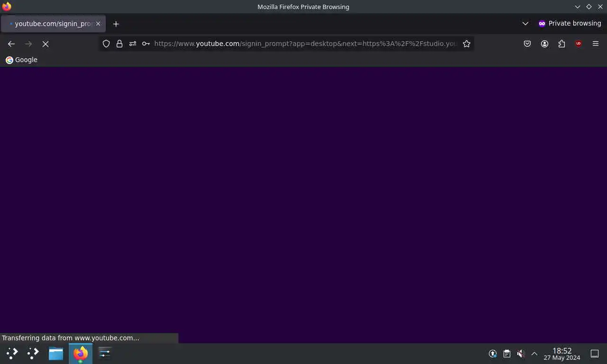Close the youtube.com signin tab
The height and width of the screenshot is (364, 607).
(x=98, y=24)
